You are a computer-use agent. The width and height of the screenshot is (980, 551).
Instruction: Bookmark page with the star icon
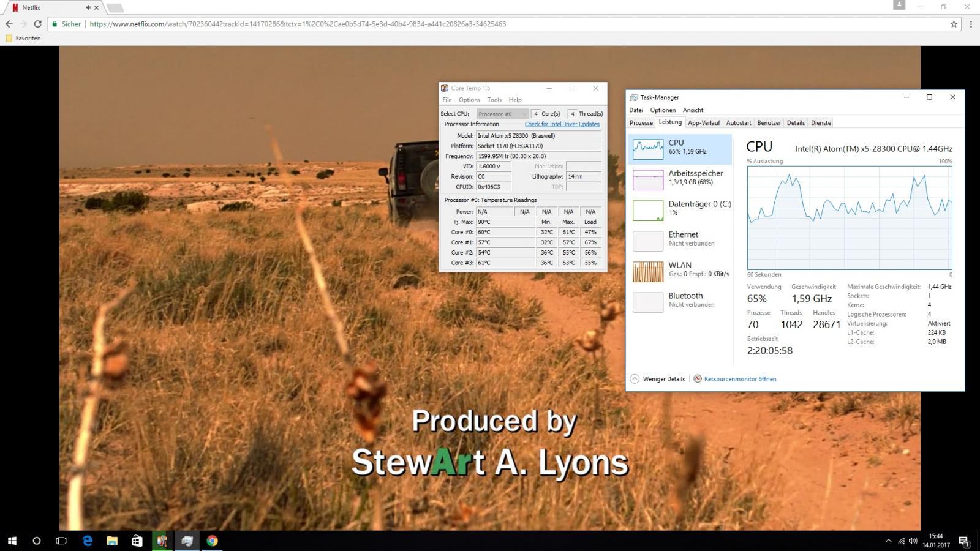click(954, 24)
